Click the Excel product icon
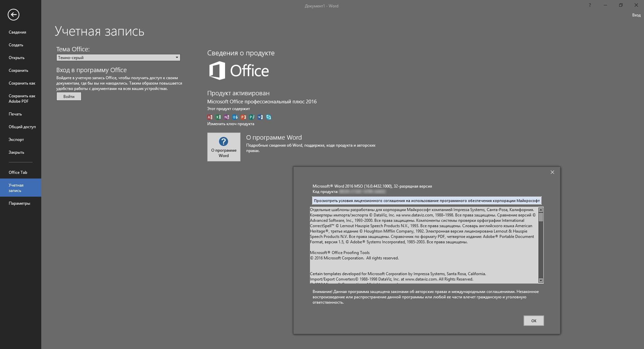The width and height of the screenshot is (644, 349). [218, 117]
